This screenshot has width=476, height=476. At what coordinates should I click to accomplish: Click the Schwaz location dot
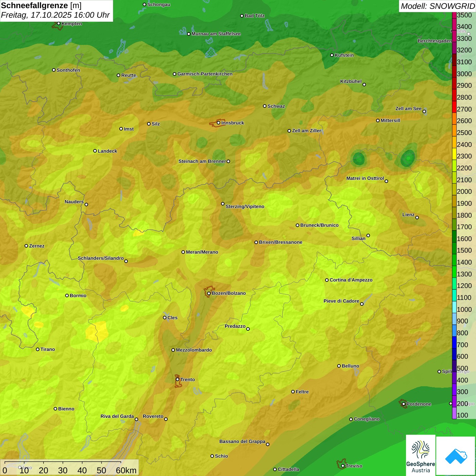[265, 106]
